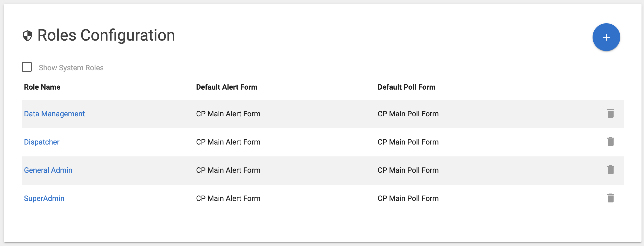The image size is (644, 246).
Task: Open the Data Management role link
Action: click(54, 114)
